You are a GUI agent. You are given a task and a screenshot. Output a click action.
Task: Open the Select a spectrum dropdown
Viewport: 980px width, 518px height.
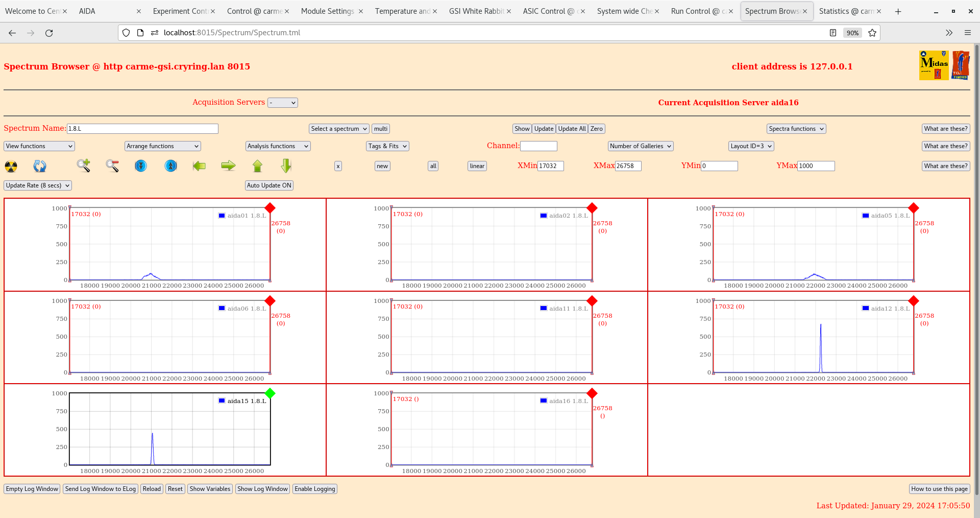click(x=338, y=128)
